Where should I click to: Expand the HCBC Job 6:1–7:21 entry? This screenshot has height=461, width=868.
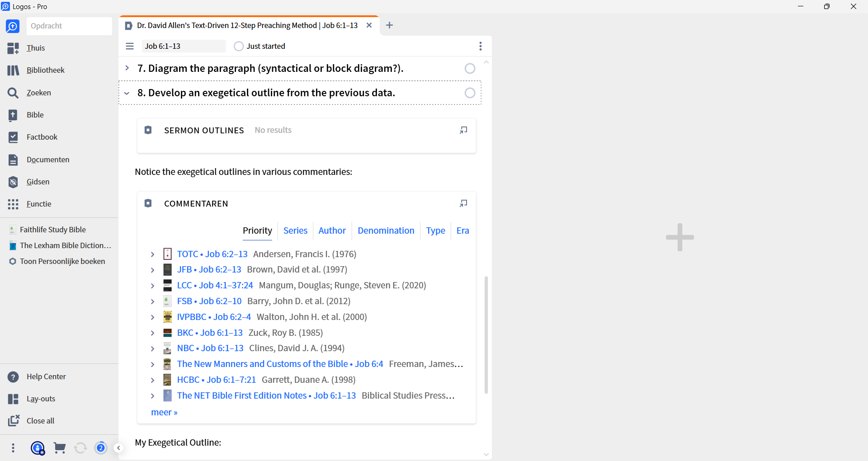[153, 380]
